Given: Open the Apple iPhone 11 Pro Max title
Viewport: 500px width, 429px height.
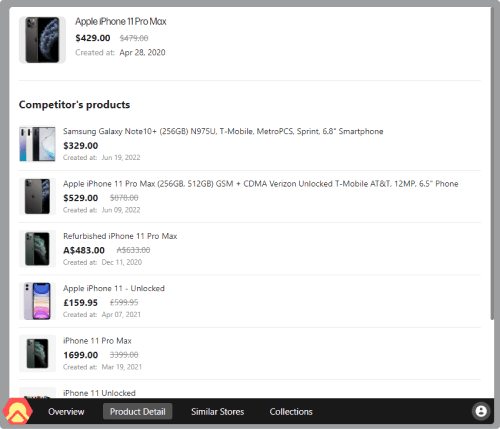Looking at the screenshot, I should tap(121, 22).
